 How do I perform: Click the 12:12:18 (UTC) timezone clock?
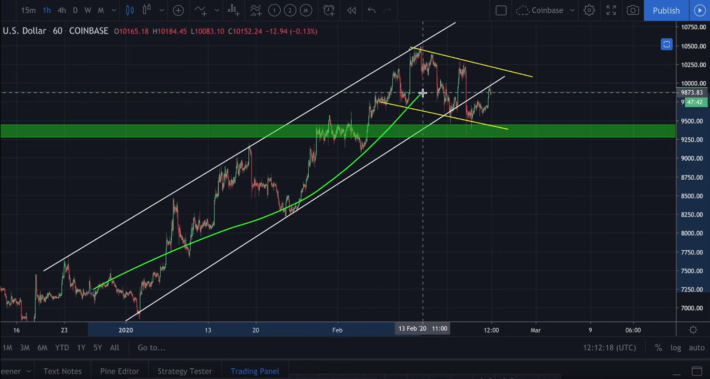(609, 348)
